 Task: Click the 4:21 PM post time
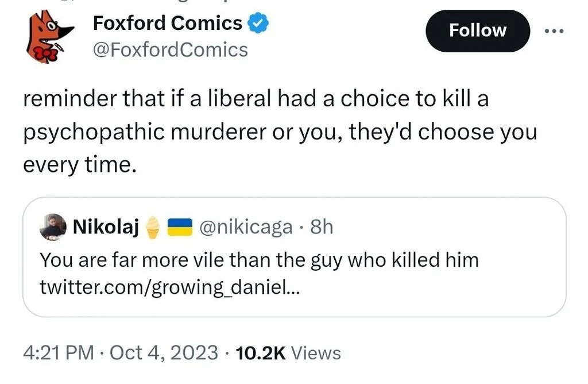point(58,352)
